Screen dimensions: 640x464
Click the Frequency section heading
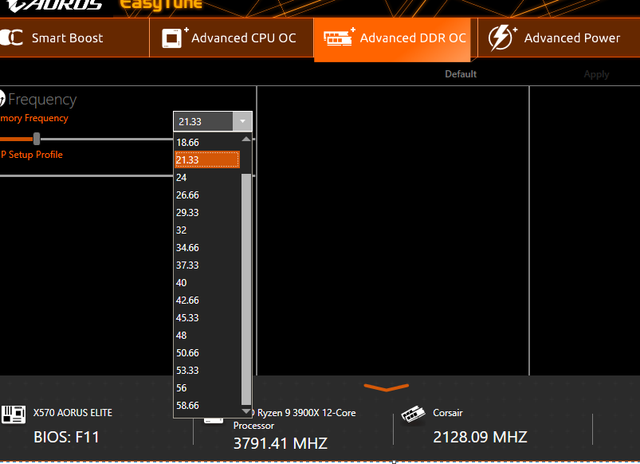[x=42, y=100]
